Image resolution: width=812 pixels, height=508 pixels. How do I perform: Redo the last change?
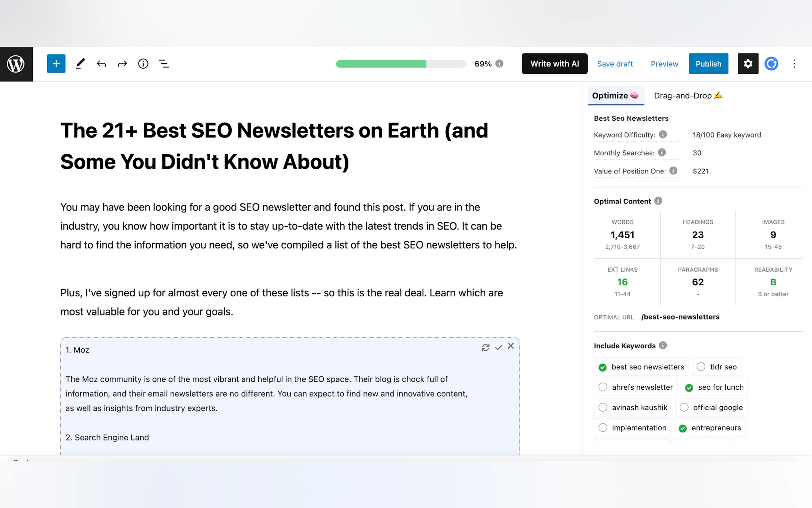(122, 64)
